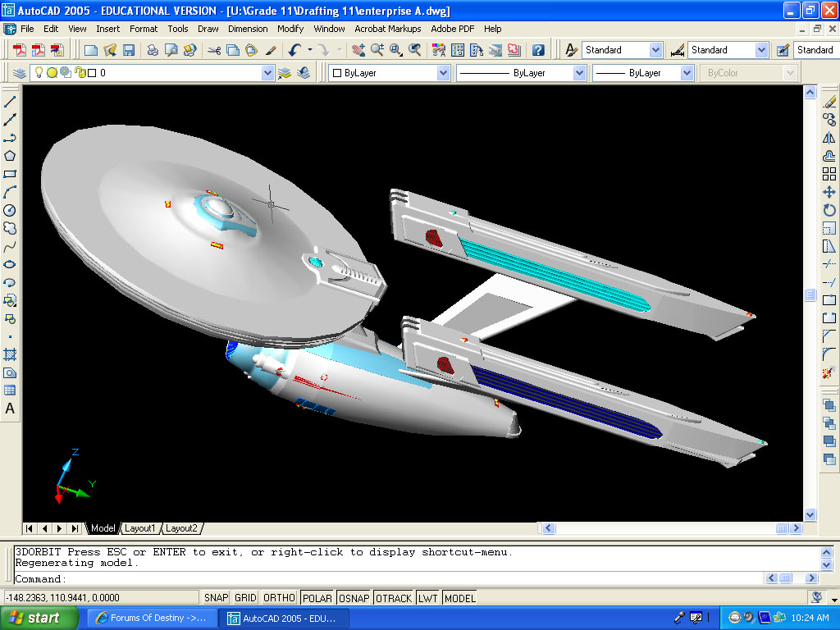Jump to the first layout tab arrow
The width and height of the screenshot is (840, 630).
[30, 528]
